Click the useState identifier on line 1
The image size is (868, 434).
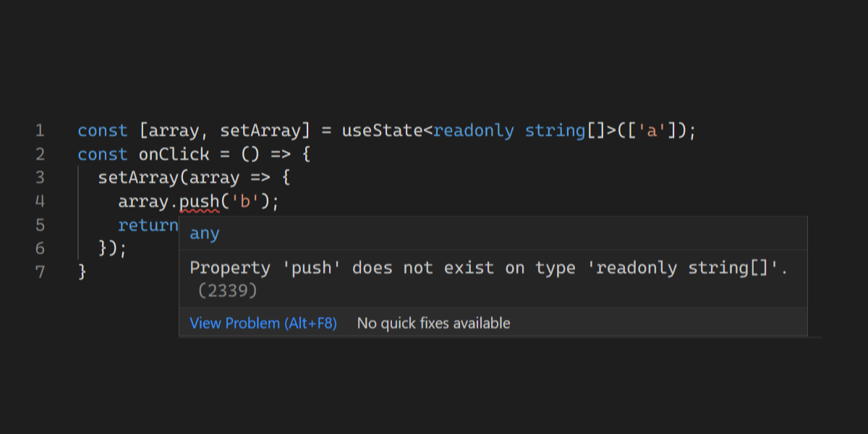coord(382,131)
